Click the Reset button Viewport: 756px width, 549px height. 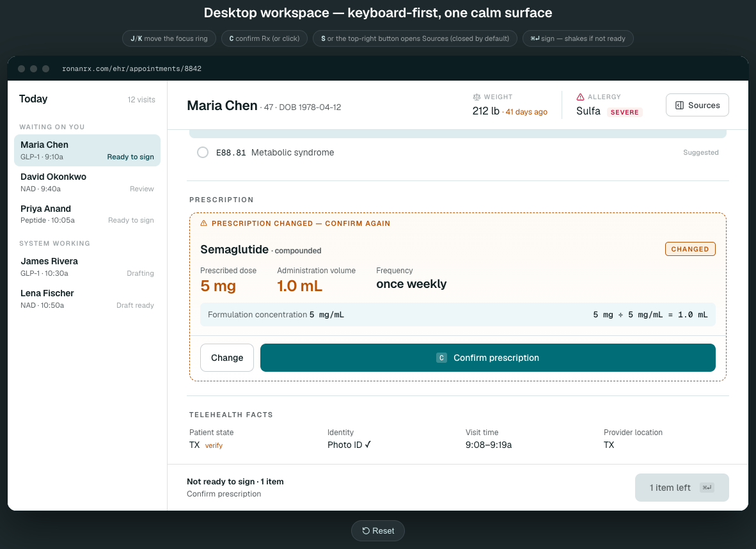[377, 530]
